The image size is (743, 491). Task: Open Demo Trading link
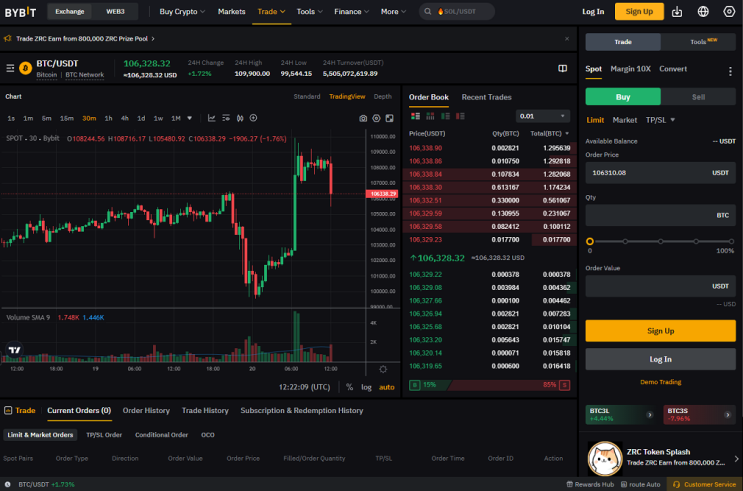pyautogui.click(x=661, y=382)
